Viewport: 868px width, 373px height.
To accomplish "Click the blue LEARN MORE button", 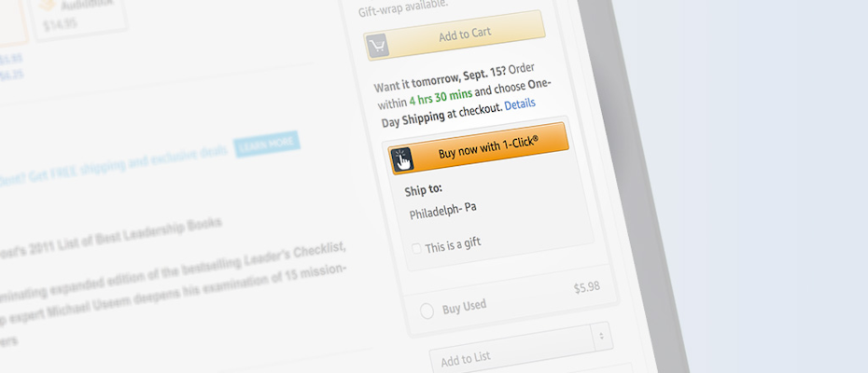I will (267, 144).
